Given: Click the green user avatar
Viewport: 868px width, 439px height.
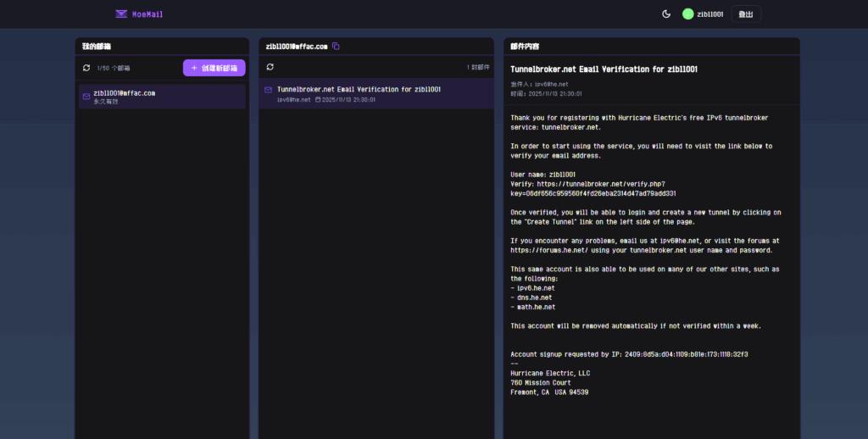Looking at the screenshot, I should [x=688, y=14].
